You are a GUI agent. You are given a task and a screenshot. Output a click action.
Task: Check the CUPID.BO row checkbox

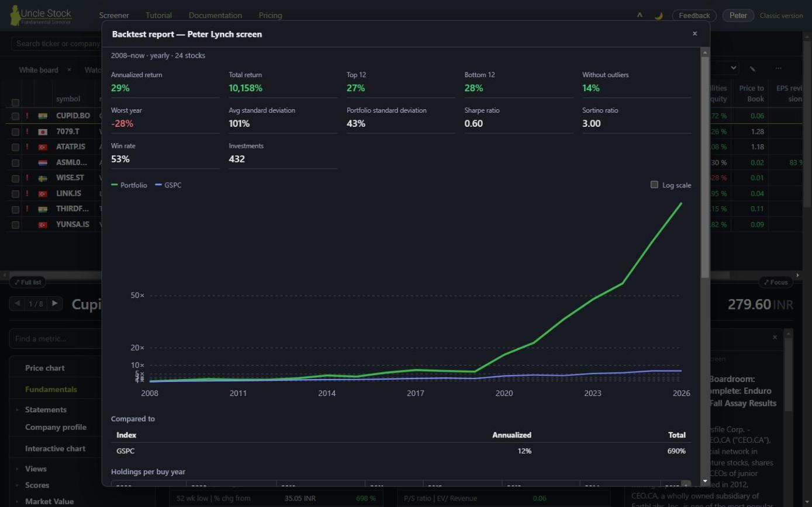click(15, 116)
